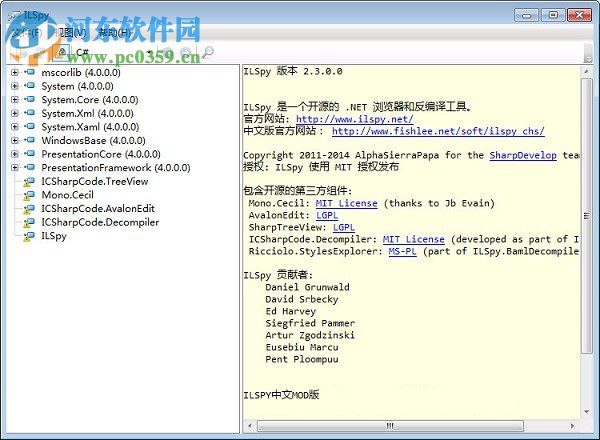The image size is (600, 440).
Task: Select the 'ICSharpCode.AvalonEdit' tree label
Action: [x=98, y=209]
